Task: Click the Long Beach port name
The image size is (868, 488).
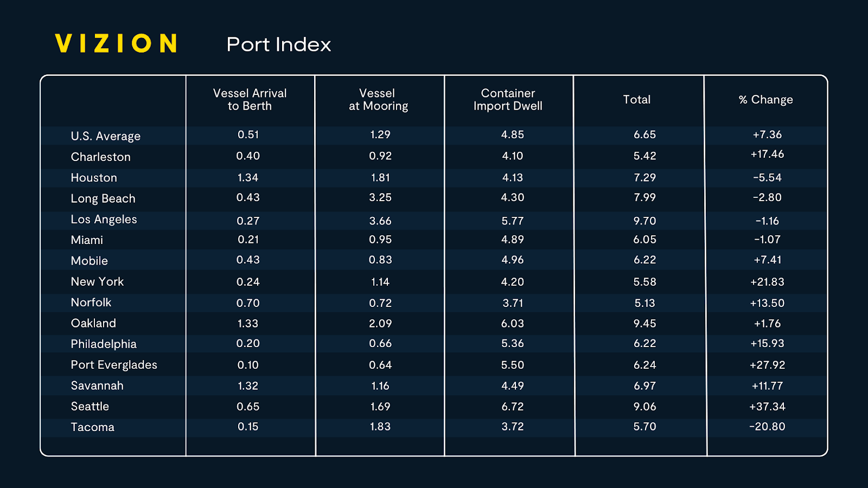Action: (103, 198)
